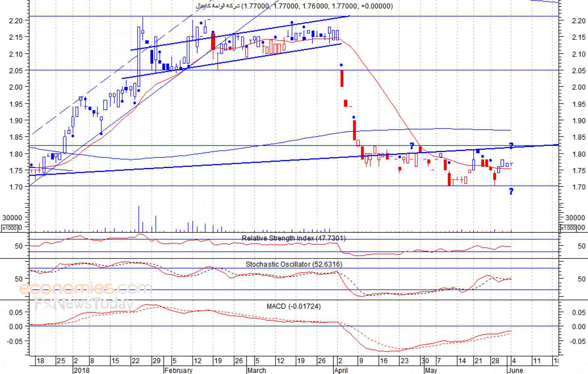Click the question mark below 1.70 line
This screenshot has width=588, height=374.
[x=511, y=191]
